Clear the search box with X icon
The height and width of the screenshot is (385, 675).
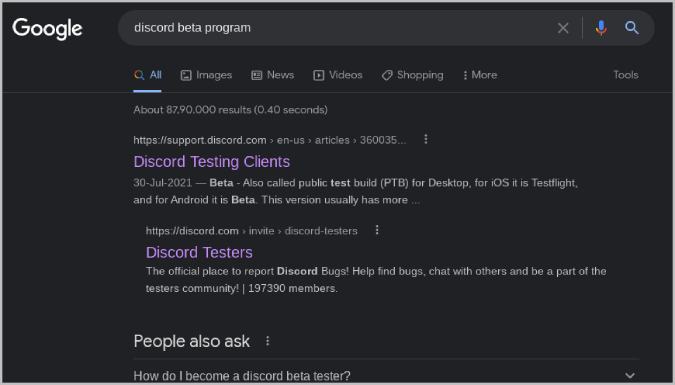click(563, 28)
